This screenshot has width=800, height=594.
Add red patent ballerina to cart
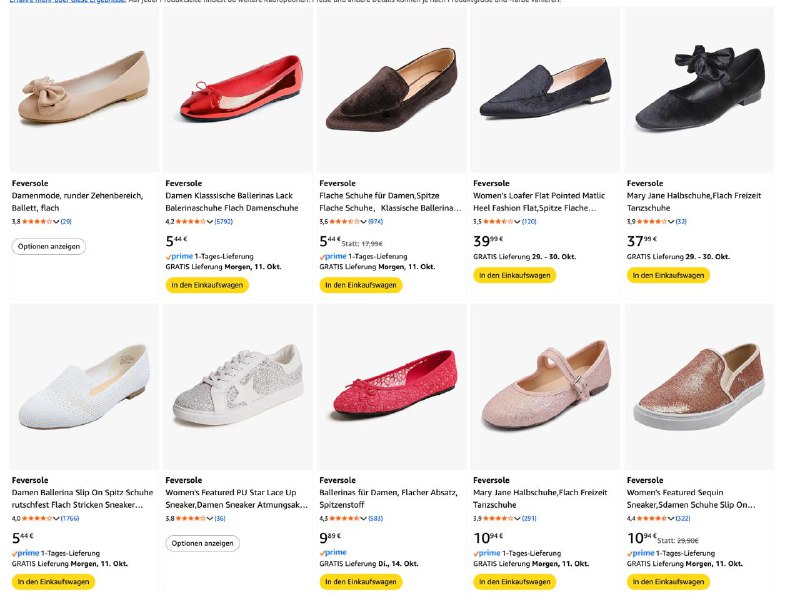[207, 285]
